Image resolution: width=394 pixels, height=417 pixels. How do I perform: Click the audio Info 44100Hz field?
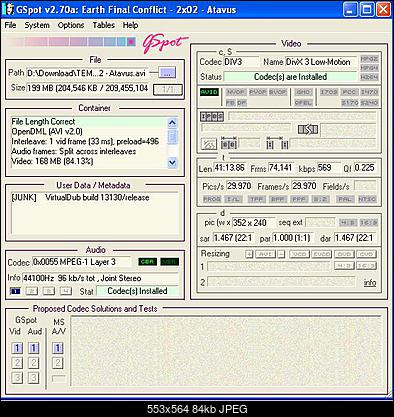click(100, 278)
